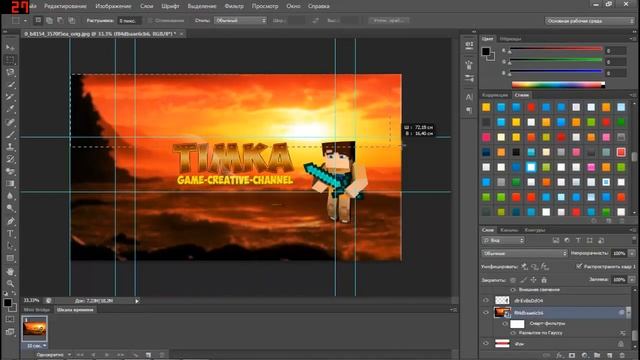Click the Уточн. край button
The image size is (640, 360).
click(x=389, y=20)
